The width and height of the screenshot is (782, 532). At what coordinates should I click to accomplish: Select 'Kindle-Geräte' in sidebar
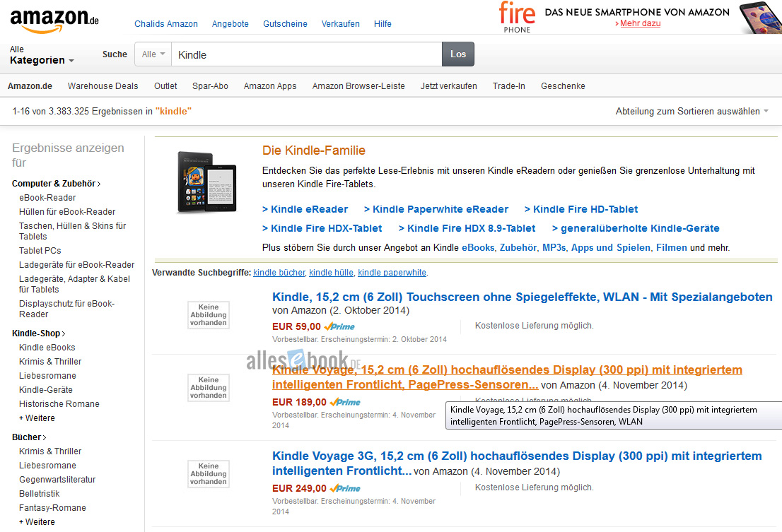pyautogui.click(x=46, y=389)
